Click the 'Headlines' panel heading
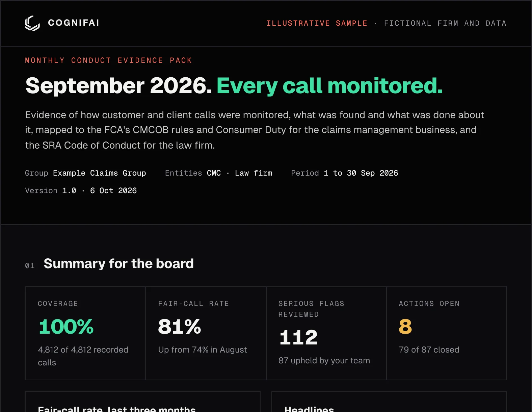The width and height of the screenshot is (532, 412). pos(309,409)
